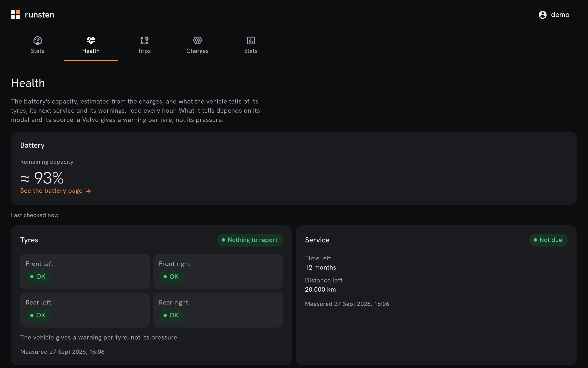Click the Measured timestamp in Tyres card
Viewport: 588px width, 368px height.
[62, 352]
